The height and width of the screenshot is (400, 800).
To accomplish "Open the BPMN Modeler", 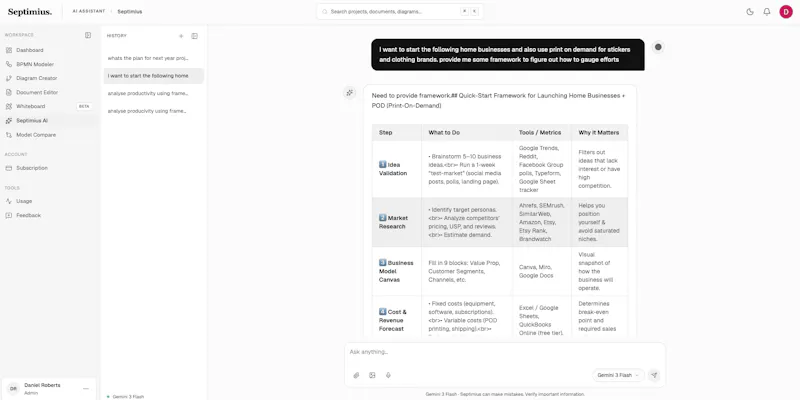I will pyautogui.click(x=35, y=64).
